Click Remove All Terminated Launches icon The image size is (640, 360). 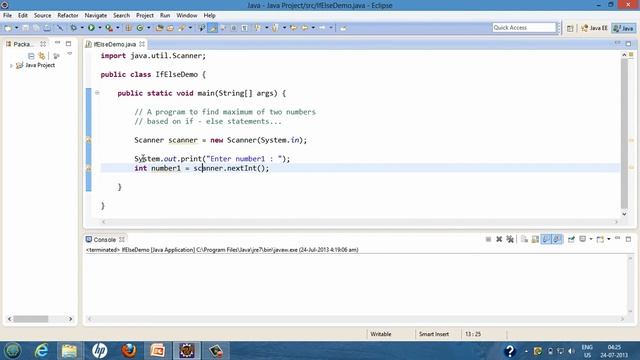point(510,239)
